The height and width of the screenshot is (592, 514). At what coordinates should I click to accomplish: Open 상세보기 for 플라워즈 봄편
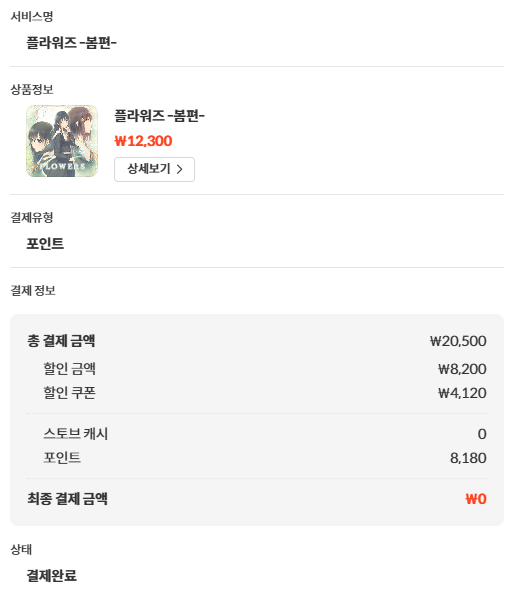(154, 169)
